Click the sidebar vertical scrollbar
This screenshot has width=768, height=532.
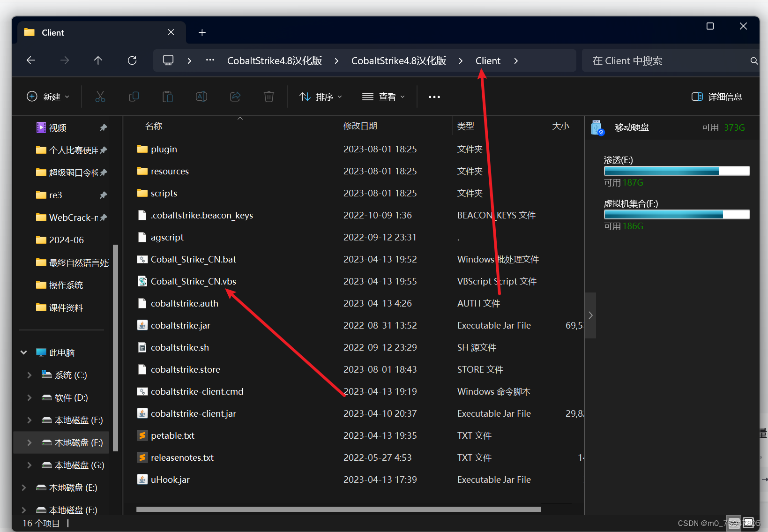click(x=115, y=347)
